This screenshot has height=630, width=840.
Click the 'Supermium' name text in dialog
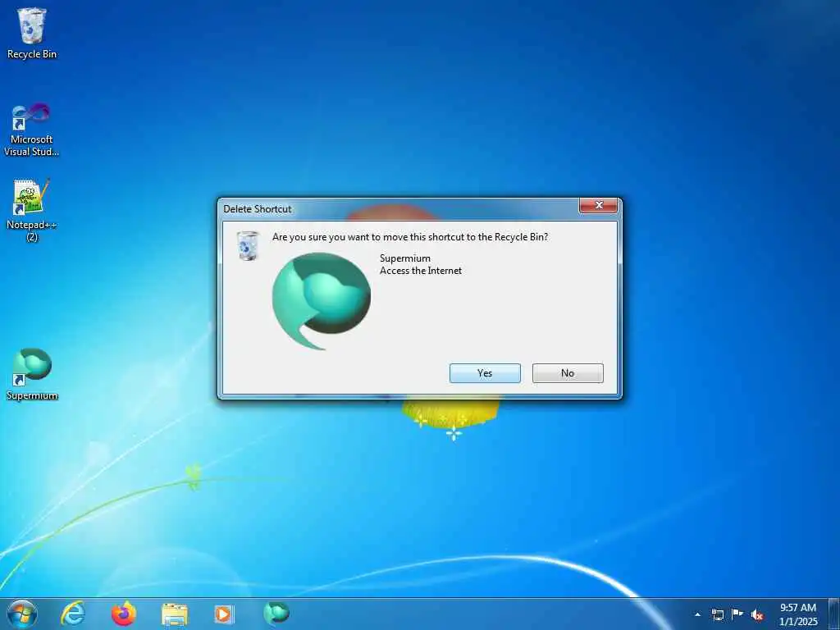click(405, 258)
